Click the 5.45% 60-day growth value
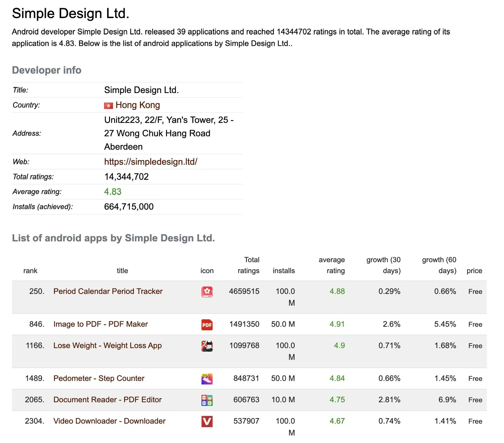Image resolution: width=504 pixels, height=443 pixels. point(445,324)
